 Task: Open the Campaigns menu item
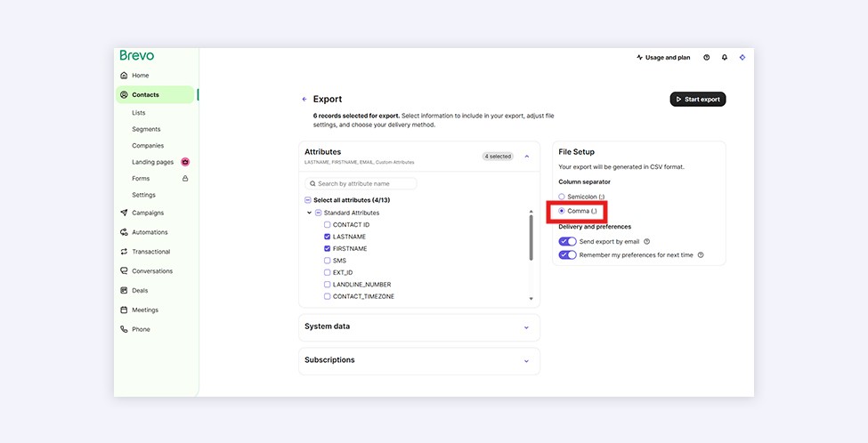148,213
